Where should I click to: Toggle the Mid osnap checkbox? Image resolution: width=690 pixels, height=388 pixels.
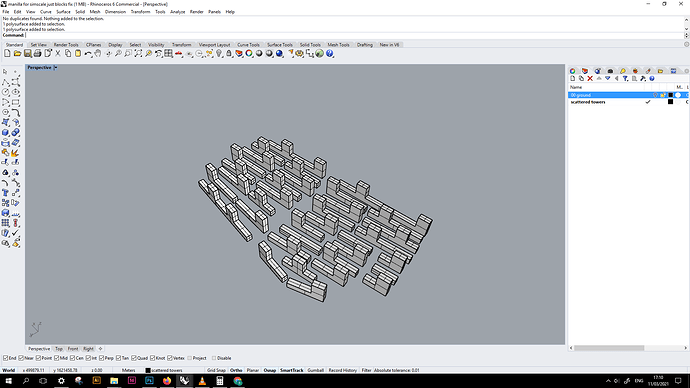click(56, 358)
